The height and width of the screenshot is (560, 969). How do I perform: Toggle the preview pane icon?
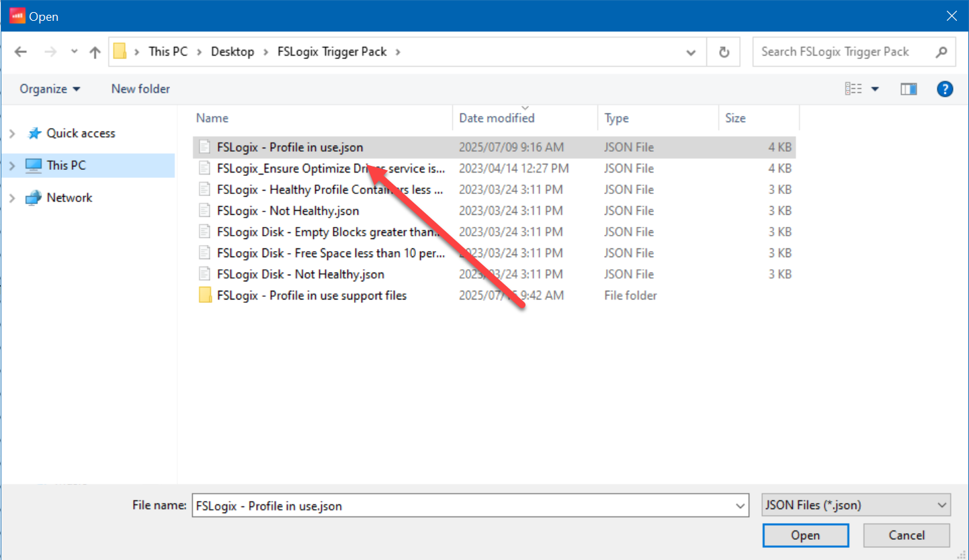[x=909, y=89]
